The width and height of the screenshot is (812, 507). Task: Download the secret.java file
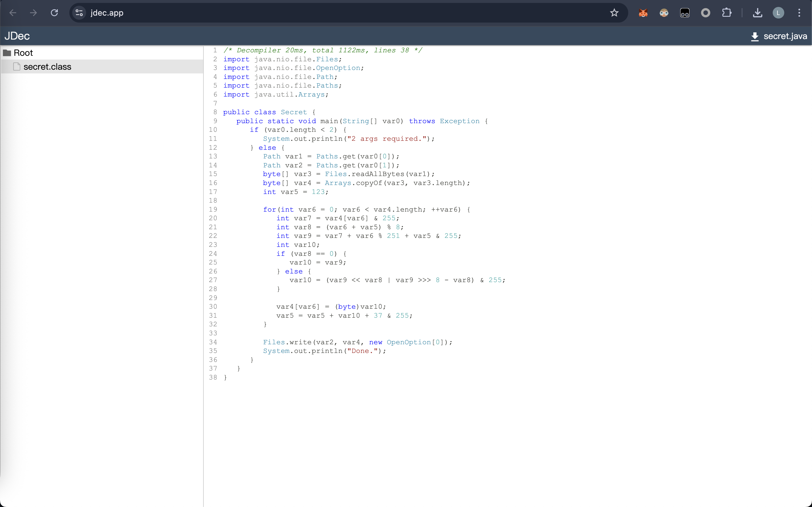tap(779, 36)
